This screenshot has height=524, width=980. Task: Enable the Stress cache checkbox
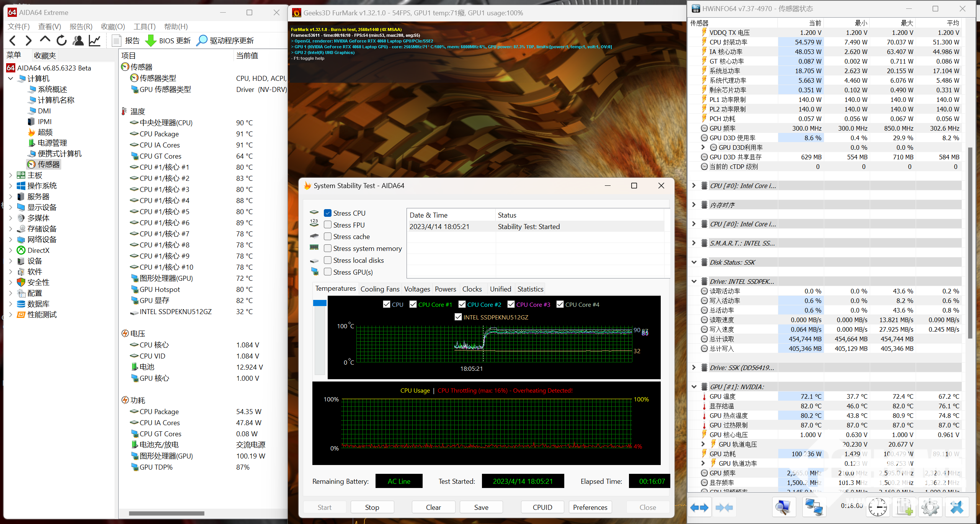click(328, 236)
